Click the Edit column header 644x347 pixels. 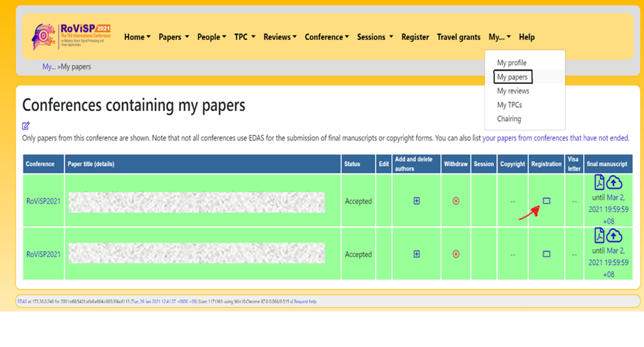[384, 164]
